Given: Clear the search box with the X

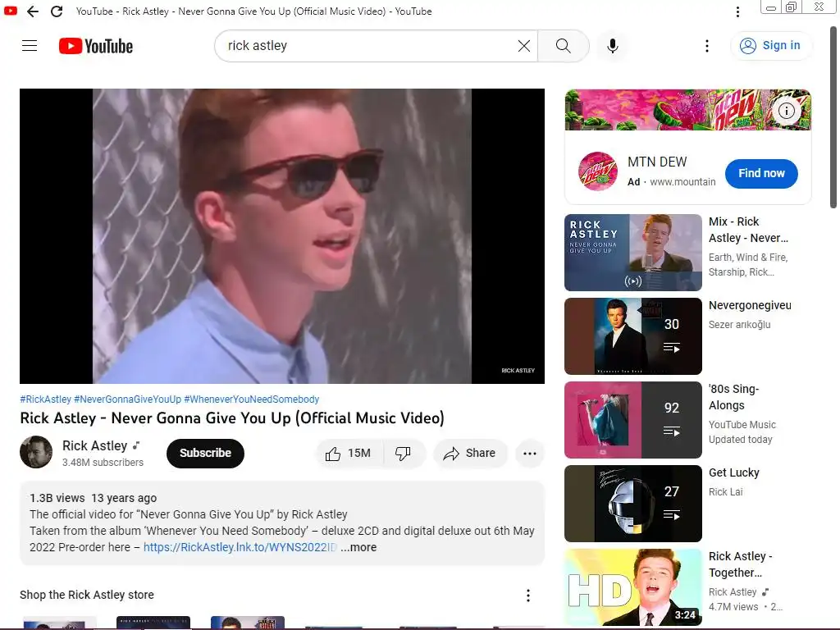Looking at the screenshot, I should click(524, 46).
